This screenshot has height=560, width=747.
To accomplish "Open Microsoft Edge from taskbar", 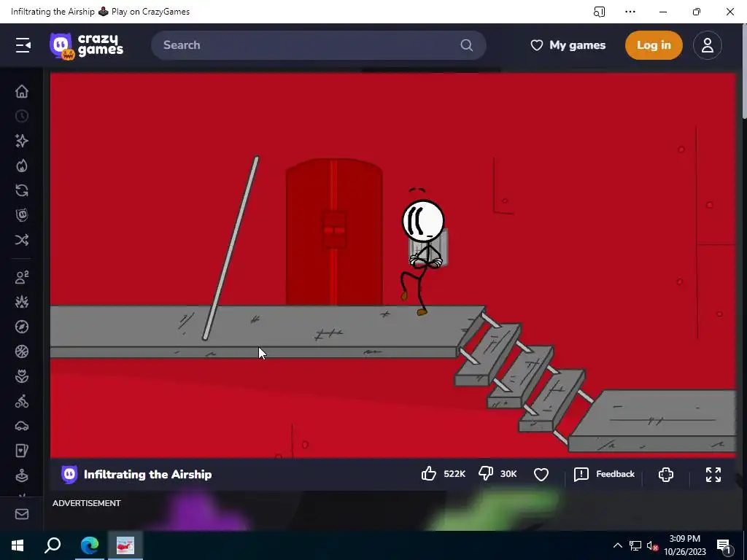I will click(x=89, y=545).
